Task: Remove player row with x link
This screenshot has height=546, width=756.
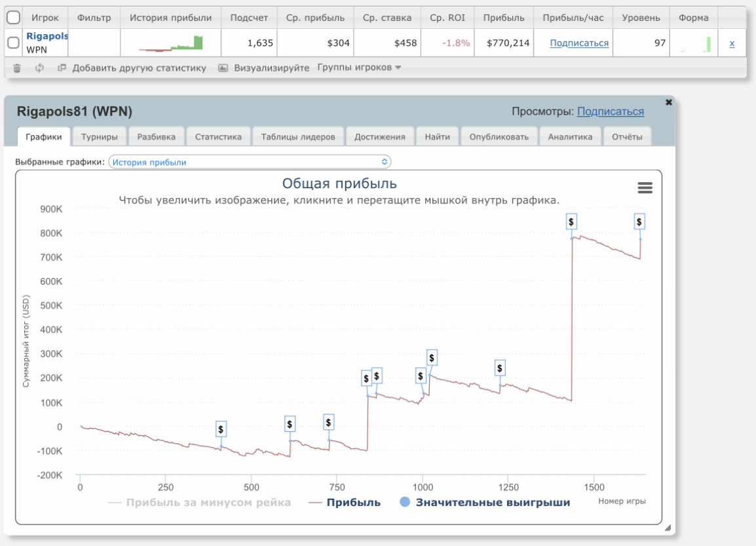Action: pos(732,43)
